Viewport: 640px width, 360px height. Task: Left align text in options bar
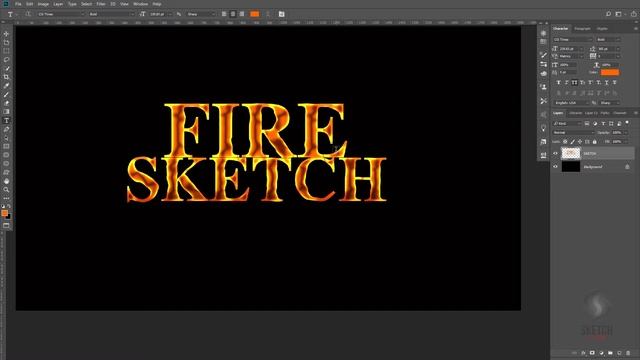[224, 14]
